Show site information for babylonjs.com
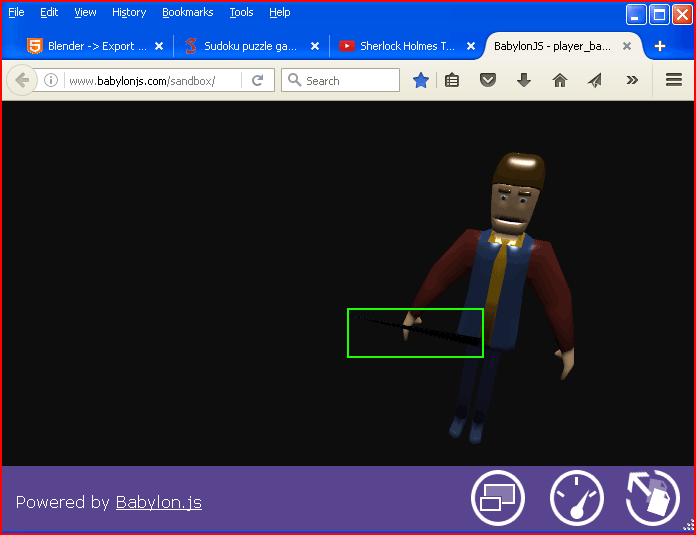 51,81
